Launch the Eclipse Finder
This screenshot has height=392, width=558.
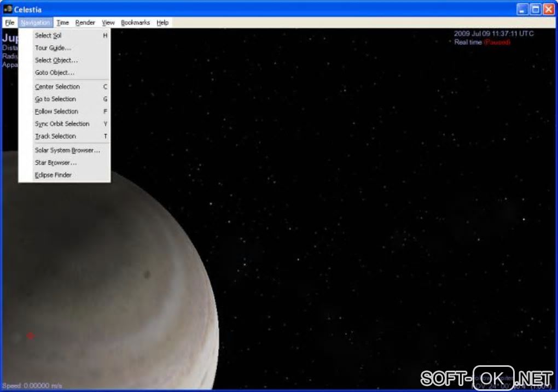pyautogui.click(x=53, y=175)
